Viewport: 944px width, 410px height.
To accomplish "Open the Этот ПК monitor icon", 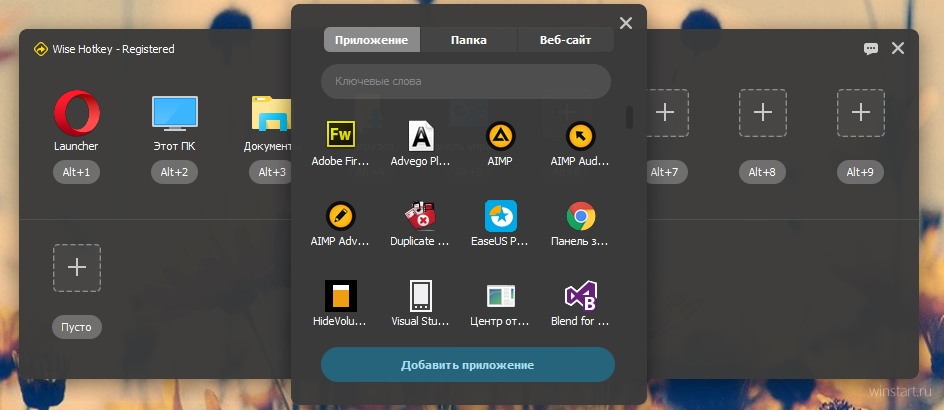I will (175, 113).
